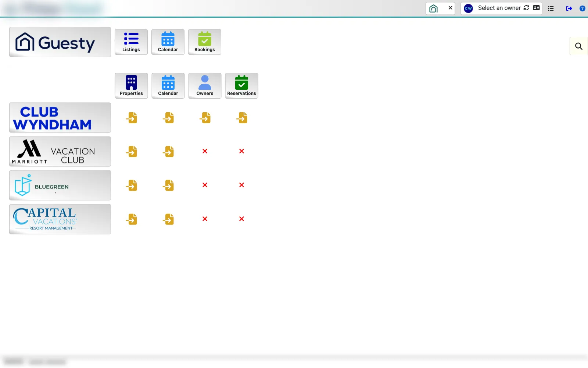Click the CW owner avatar badge
The image size is (588, 368).
(468, 8)
